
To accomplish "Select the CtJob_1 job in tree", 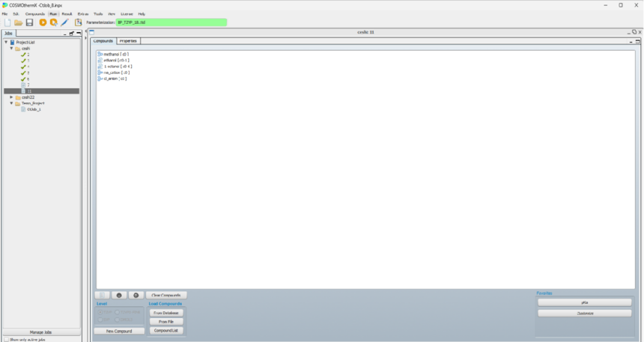I will [33, 109].
